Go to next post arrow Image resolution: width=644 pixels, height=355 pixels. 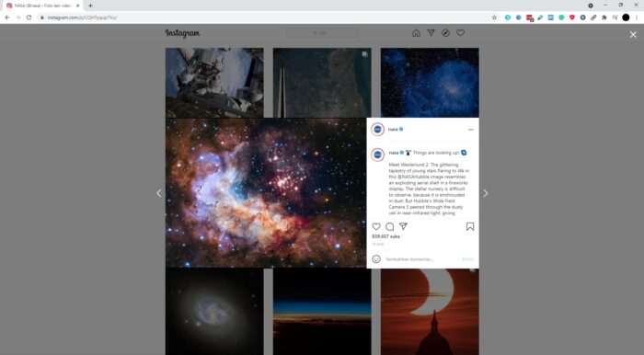(486, 193)
